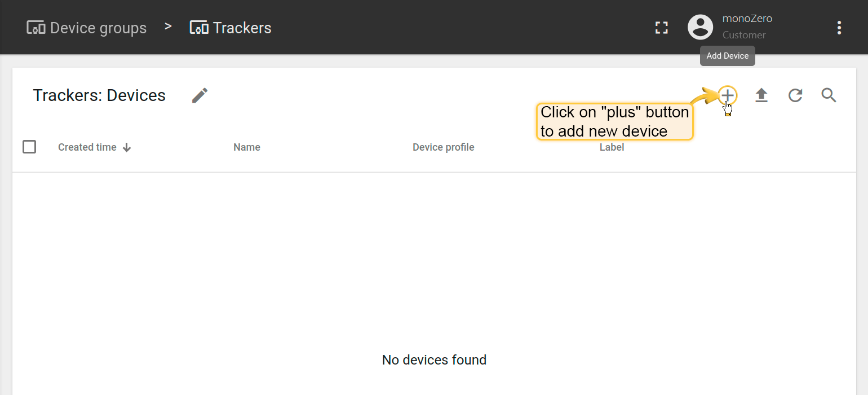
Task: Click the import device upload icon
Action: (x=761, y=95)
